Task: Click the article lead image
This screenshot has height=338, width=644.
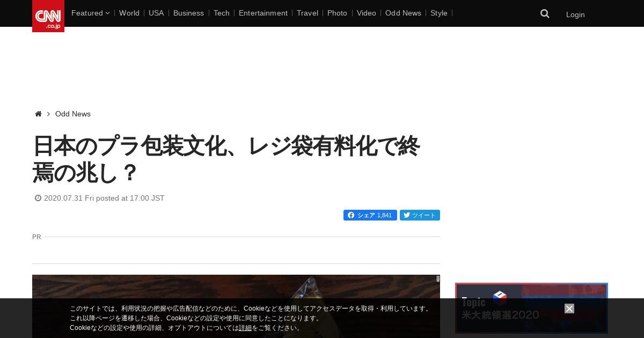Action: pos(236,306)
